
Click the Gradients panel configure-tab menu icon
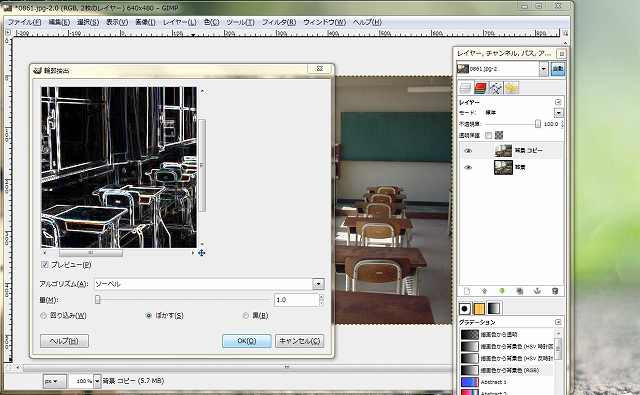pos(558,322)
